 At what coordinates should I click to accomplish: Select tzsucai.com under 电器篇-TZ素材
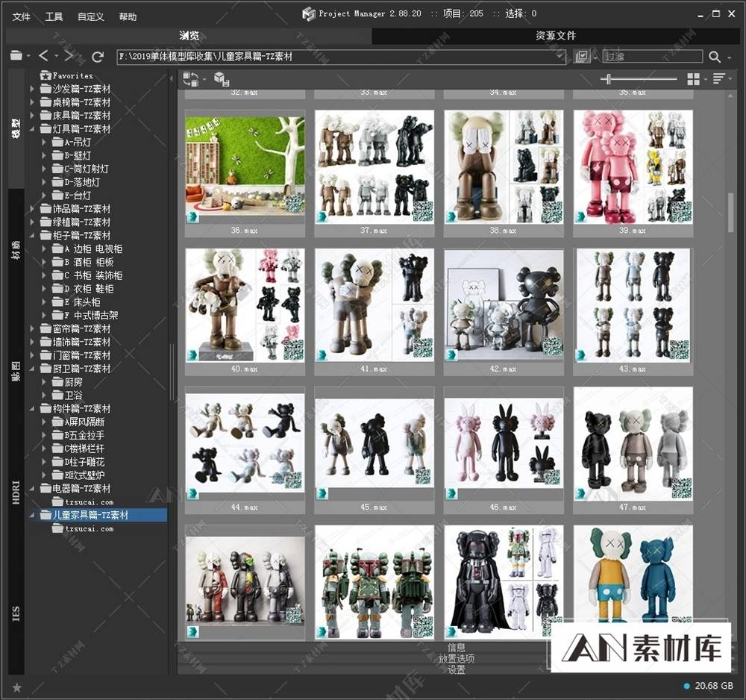click(83, 501)
